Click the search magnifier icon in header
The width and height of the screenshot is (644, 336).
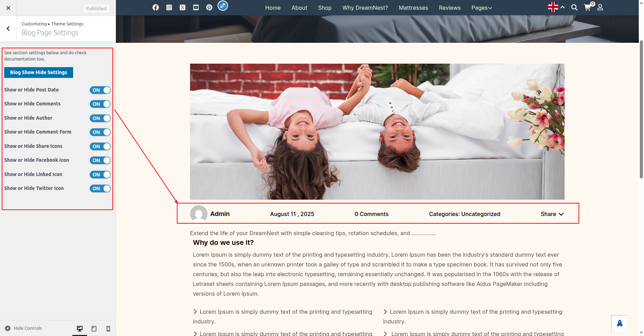tap(574, 8)
